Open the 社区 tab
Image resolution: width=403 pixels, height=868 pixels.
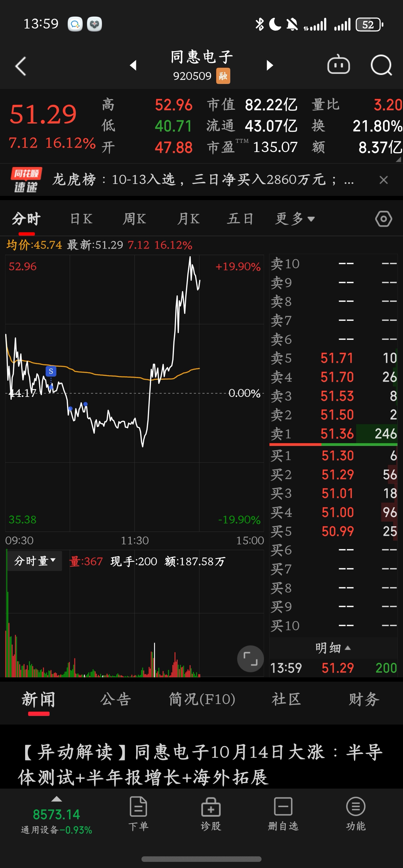coord(286,699)
